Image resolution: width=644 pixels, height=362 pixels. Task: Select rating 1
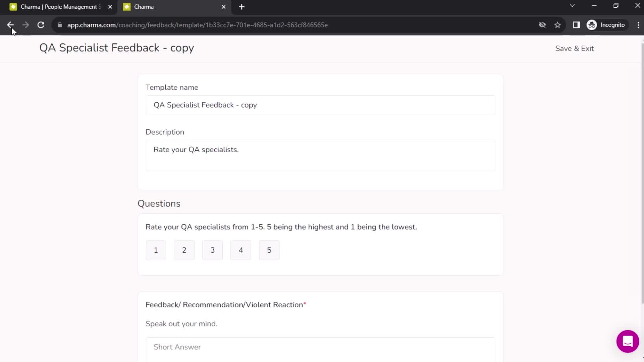click(x=156, y=250)
